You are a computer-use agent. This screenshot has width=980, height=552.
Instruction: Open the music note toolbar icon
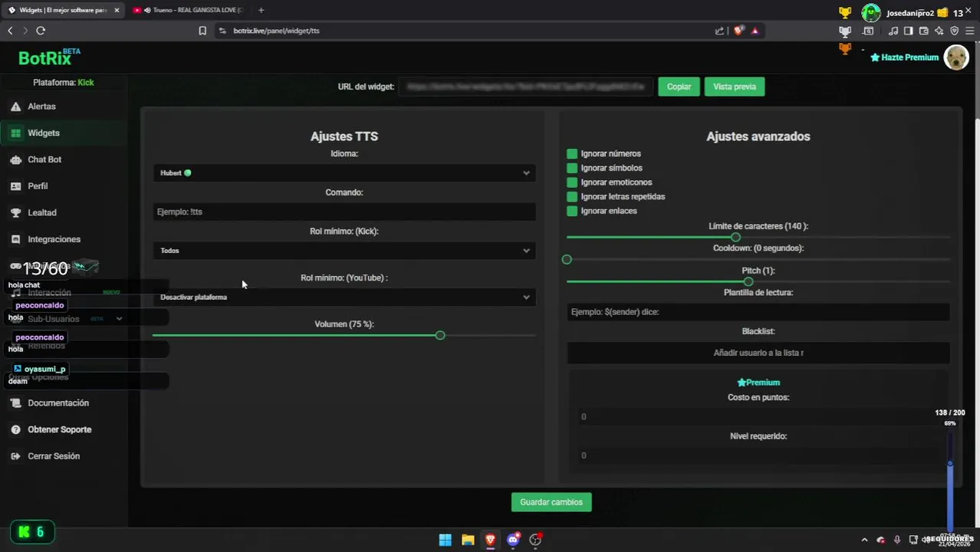pos(893,31)
